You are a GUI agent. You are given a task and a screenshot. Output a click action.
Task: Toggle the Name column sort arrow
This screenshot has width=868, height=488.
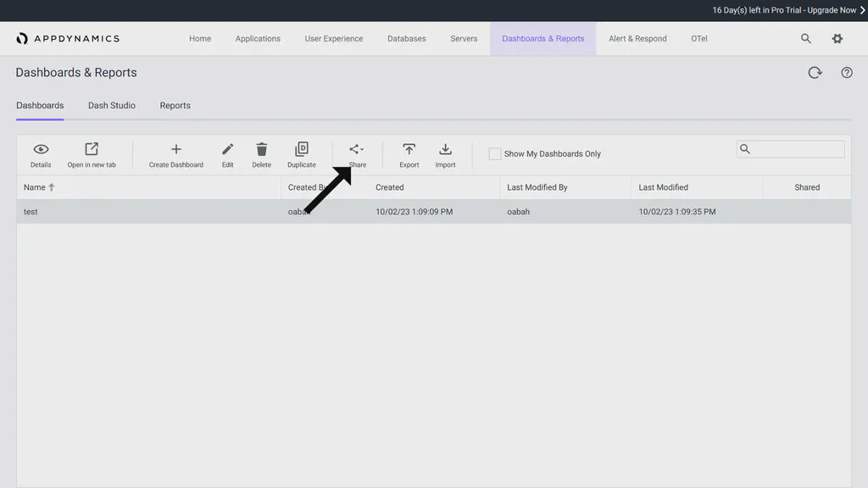click(x=51, y=186)
